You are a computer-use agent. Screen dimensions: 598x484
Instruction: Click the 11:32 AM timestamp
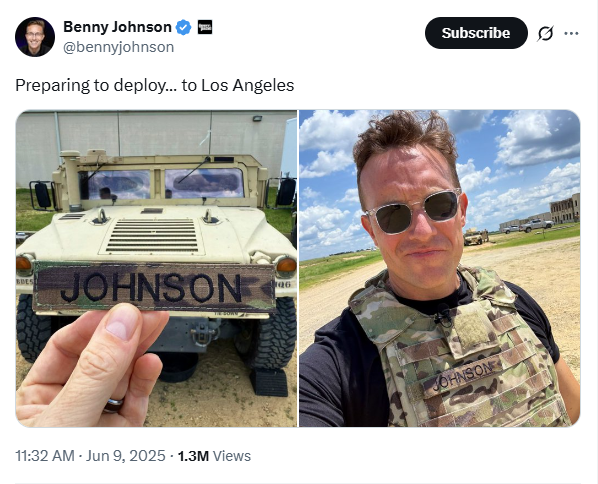pos(45,456)
